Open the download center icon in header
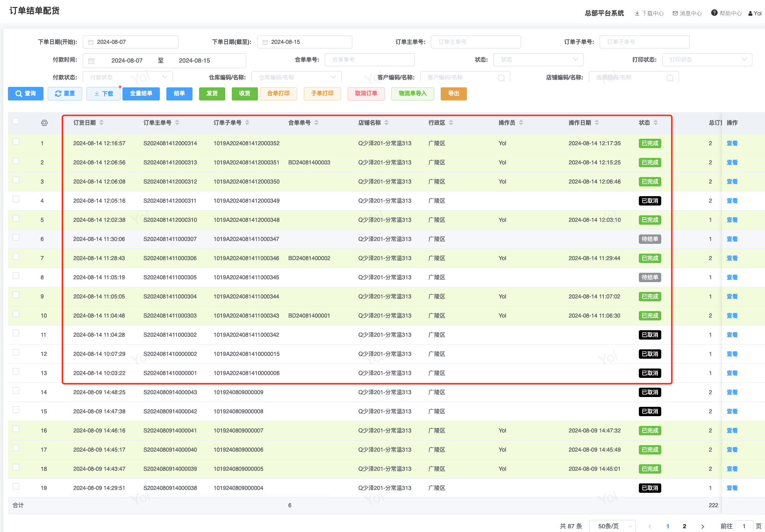The height and width of the screenshot is (532, 765). [637, 14]
